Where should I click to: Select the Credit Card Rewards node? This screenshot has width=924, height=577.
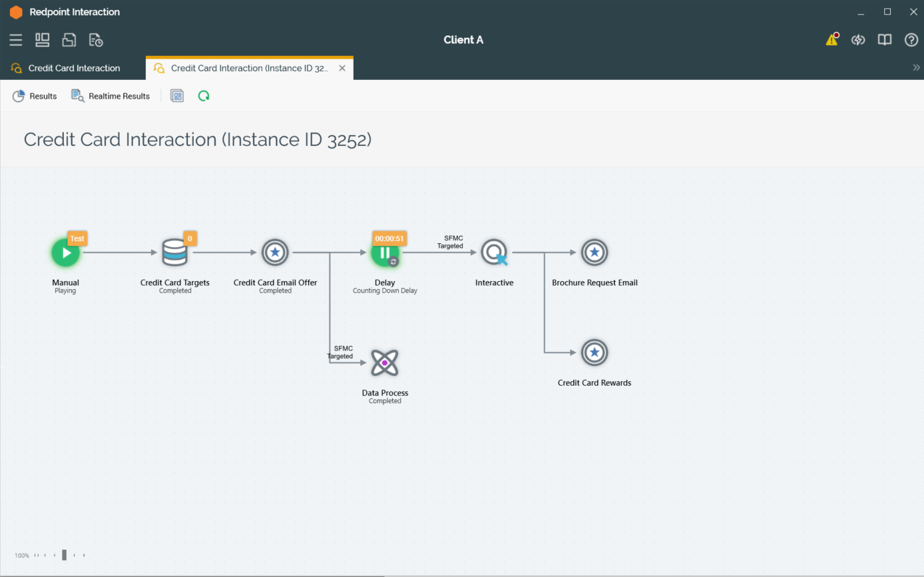coord(594,353)
